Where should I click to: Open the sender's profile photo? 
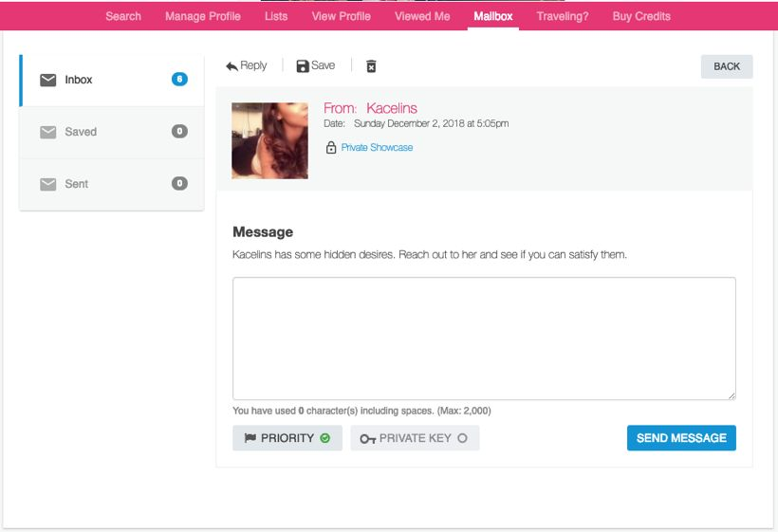click(x=269, y=140)
